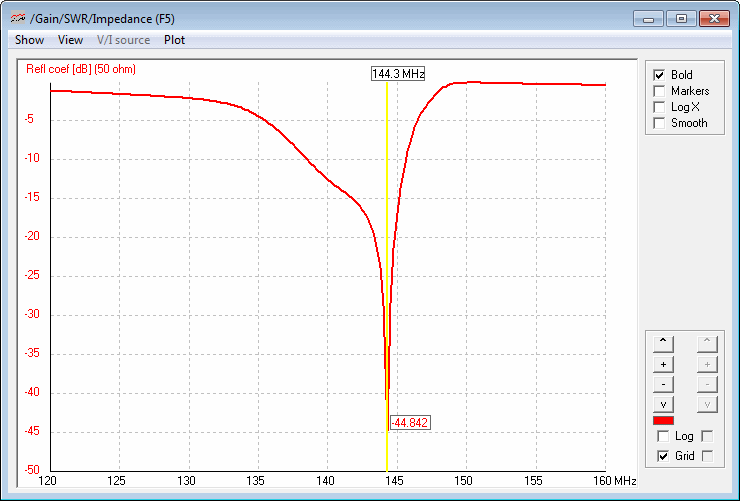Click the -25 dB axis label

click(32, 275)
